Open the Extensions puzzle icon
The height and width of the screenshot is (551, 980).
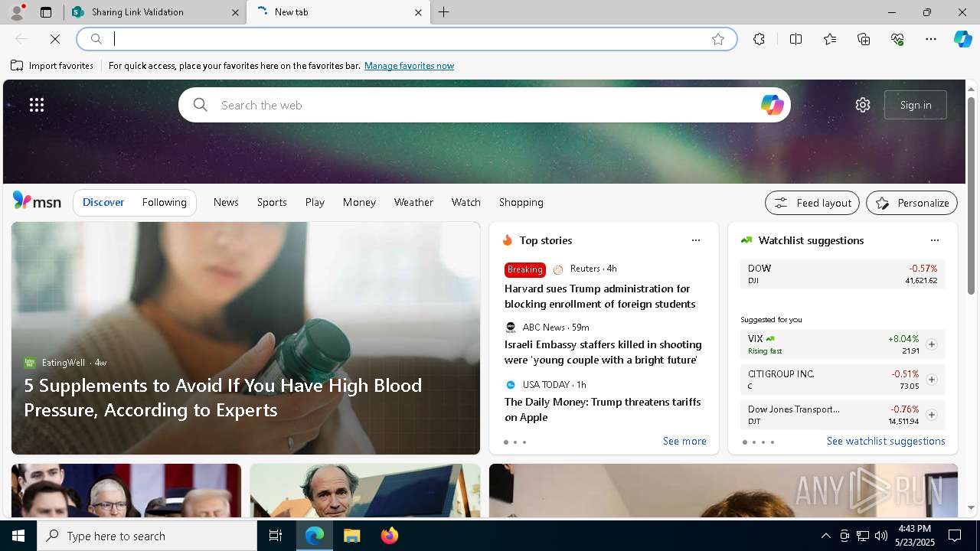pos(759,39)
